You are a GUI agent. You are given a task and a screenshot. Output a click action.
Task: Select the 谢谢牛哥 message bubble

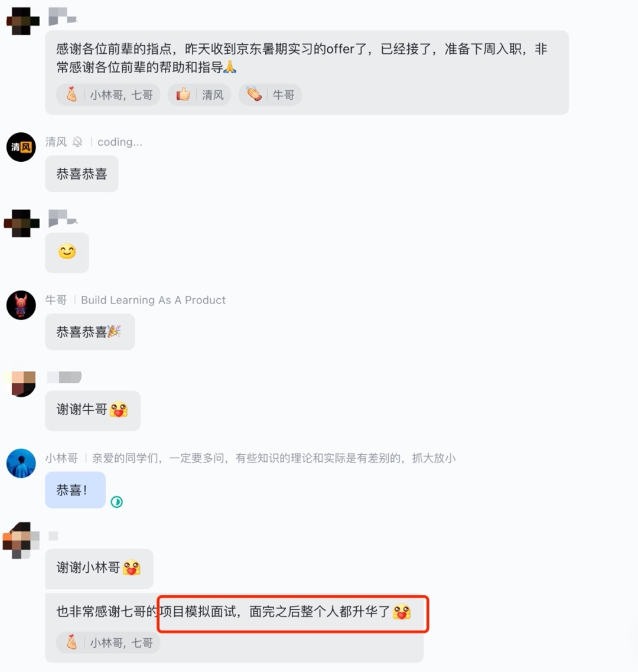93,410
